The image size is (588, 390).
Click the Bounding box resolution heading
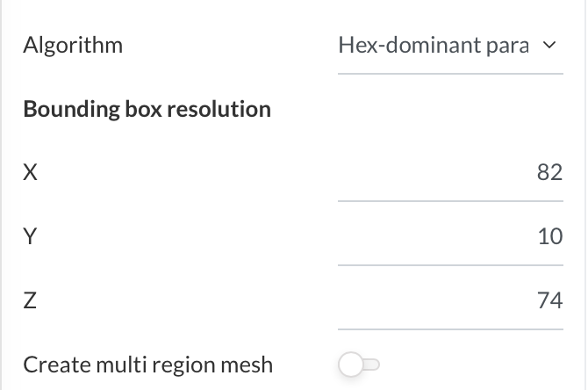[x=147, y=109]
